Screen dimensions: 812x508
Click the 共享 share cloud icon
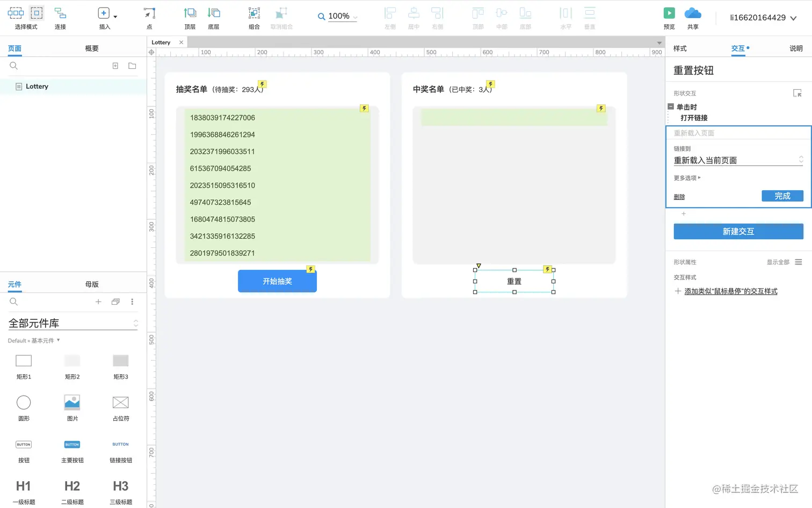(693, 13)
